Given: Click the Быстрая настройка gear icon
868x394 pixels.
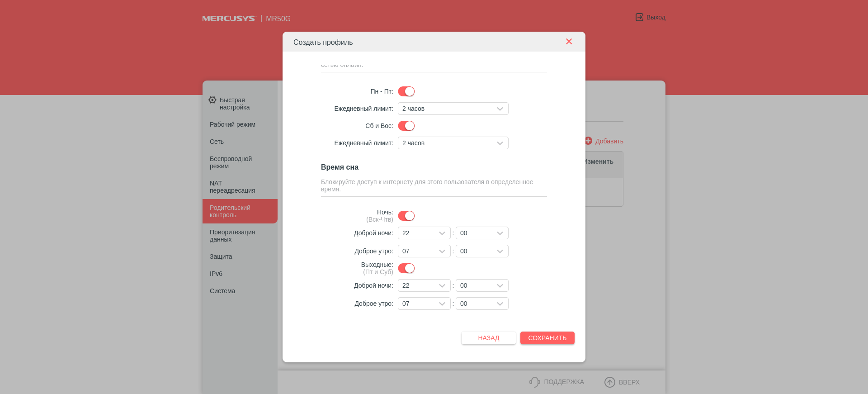Looking at the screenshot, I should (212, 100).
